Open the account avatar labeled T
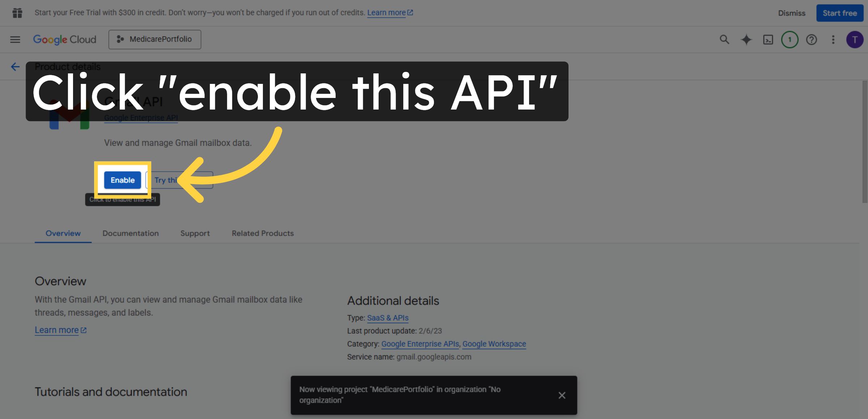Image resolution: width=868 pixels, height=419 pixels. coord(855,39)
